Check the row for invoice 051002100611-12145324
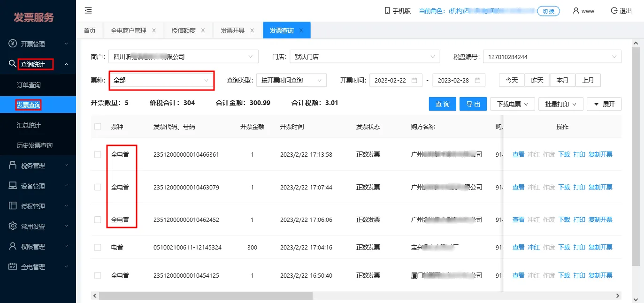 click(98, 247)
